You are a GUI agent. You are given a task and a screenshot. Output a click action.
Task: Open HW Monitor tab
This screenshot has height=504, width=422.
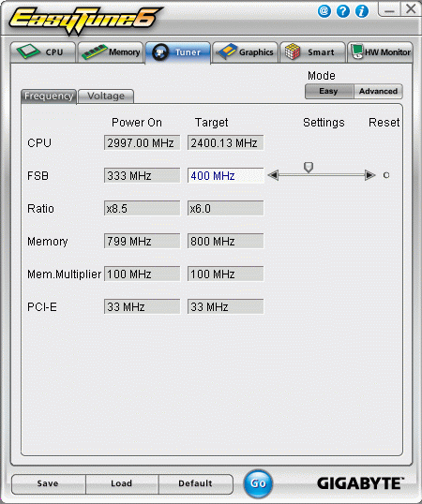[380, 52]
